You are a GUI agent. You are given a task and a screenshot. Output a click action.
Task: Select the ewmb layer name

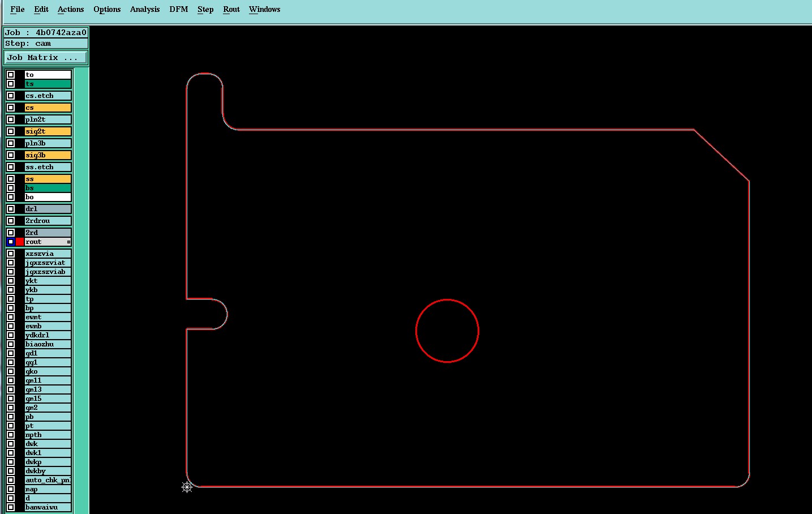(48, 326)
